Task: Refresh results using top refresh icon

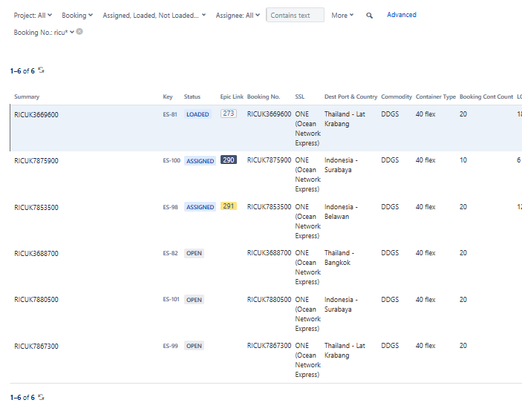Action: pyautogui.click(x=42, y=70)
